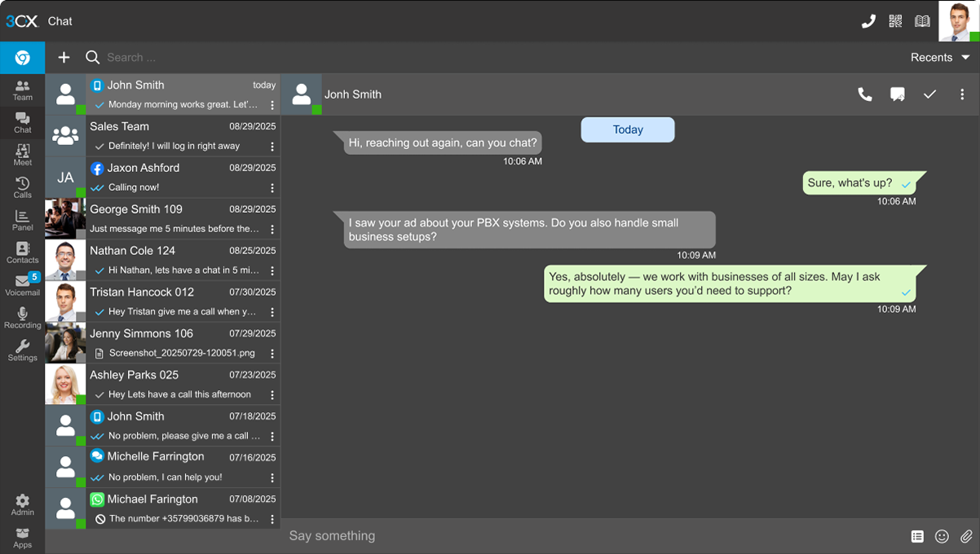This screenshot has height=554, width=980.
Task: Mark chat as dealt with checkmark
Action: pos(929,95)
